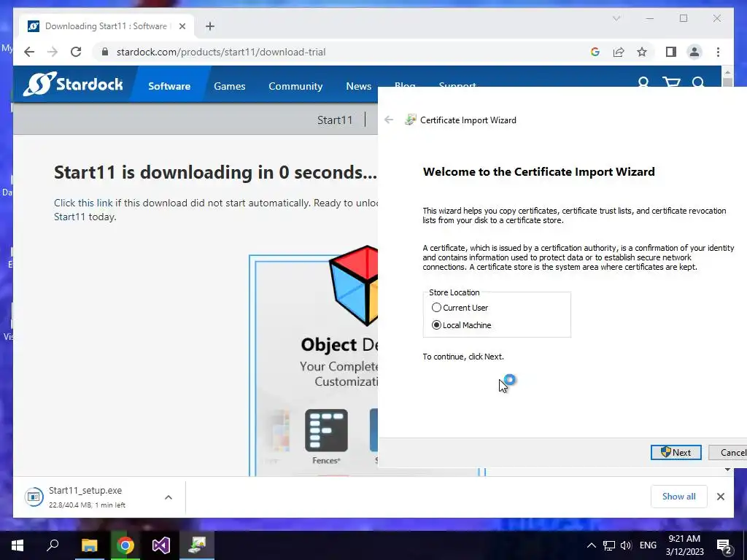The image size is (747, 560).
Task: Open Chrome three-dot menu
Action: click(x=718, y=52)
